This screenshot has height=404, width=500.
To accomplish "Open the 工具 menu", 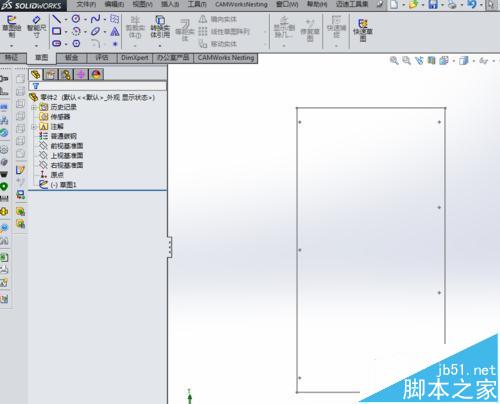I will 197,4.
